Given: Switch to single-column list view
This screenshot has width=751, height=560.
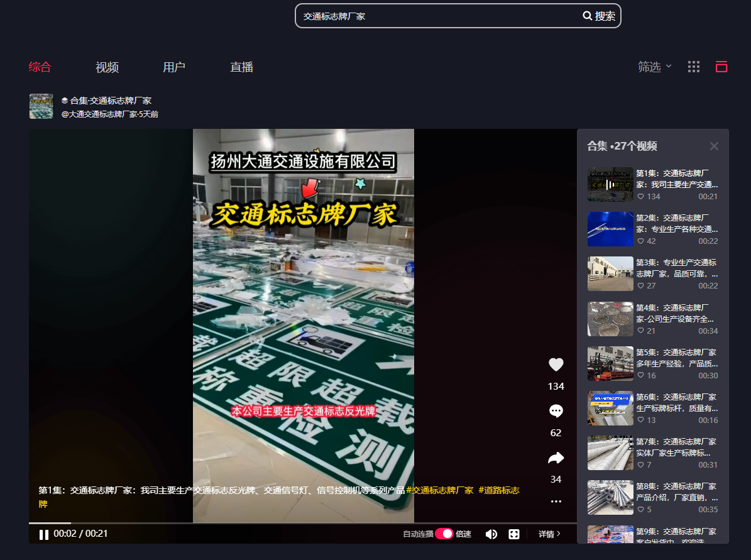Looking at the screenshot, I should pos(721,67).
